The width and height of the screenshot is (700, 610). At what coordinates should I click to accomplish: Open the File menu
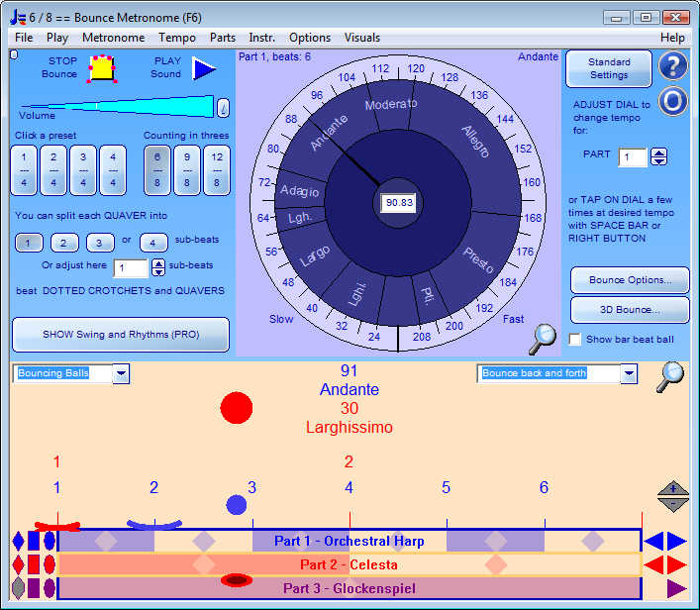tap(24, 38)
